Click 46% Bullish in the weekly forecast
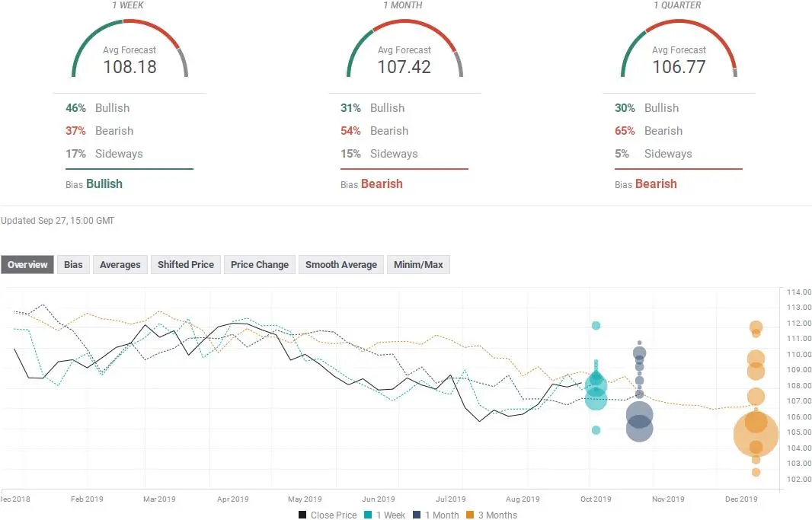 [98, 107]
